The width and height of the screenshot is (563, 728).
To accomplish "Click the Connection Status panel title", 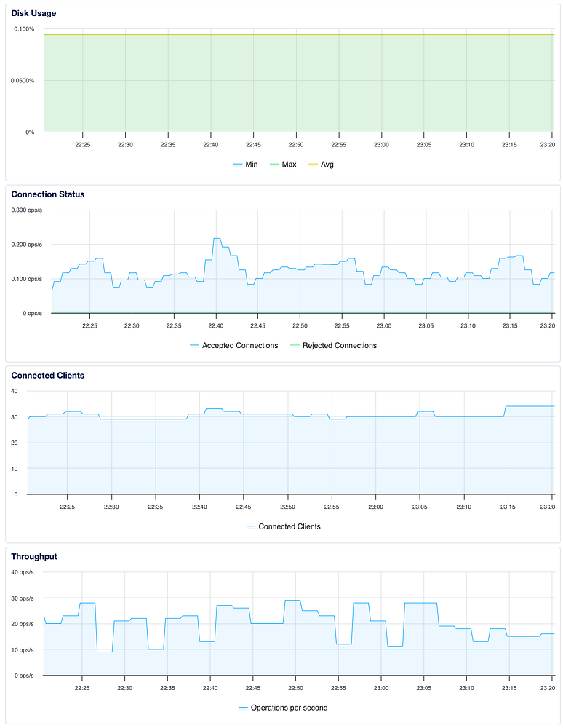I will tap(48, 194).
